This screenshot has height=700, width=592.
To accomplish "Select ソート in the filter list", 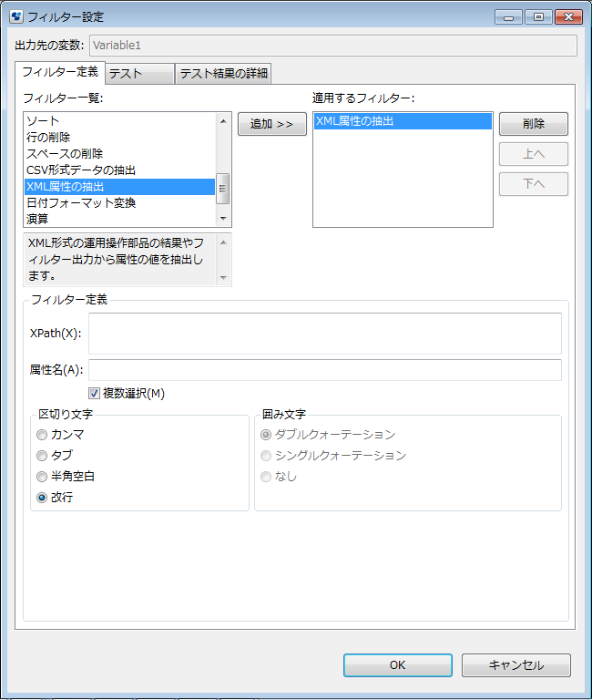I will point(119,121).
